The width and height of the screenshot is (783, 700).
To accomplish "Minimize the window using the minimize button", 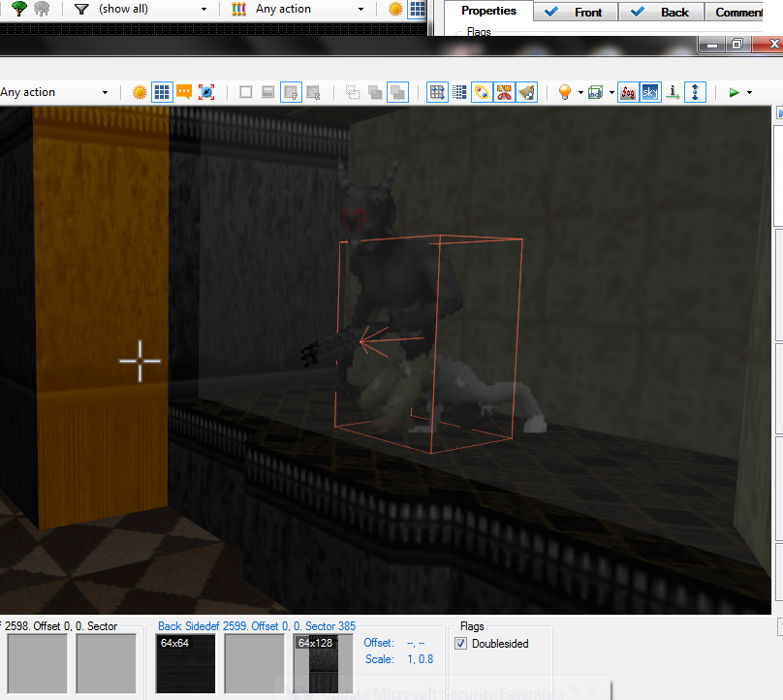I will pyautogui.click(x=712, y=45).
